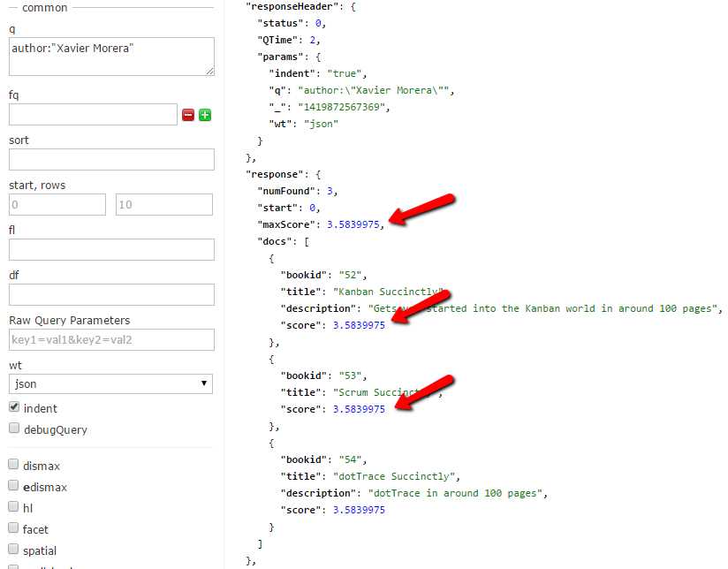728x569 pixels.
Task: Click the indent "true" response parameter
Action: (x=344, y=74)
